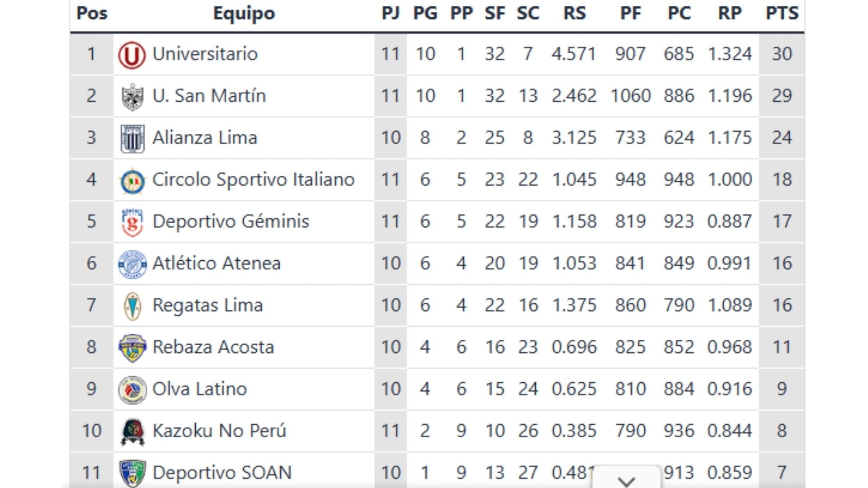
Task: Sort by the Pos column header
Action: (92, 14)
